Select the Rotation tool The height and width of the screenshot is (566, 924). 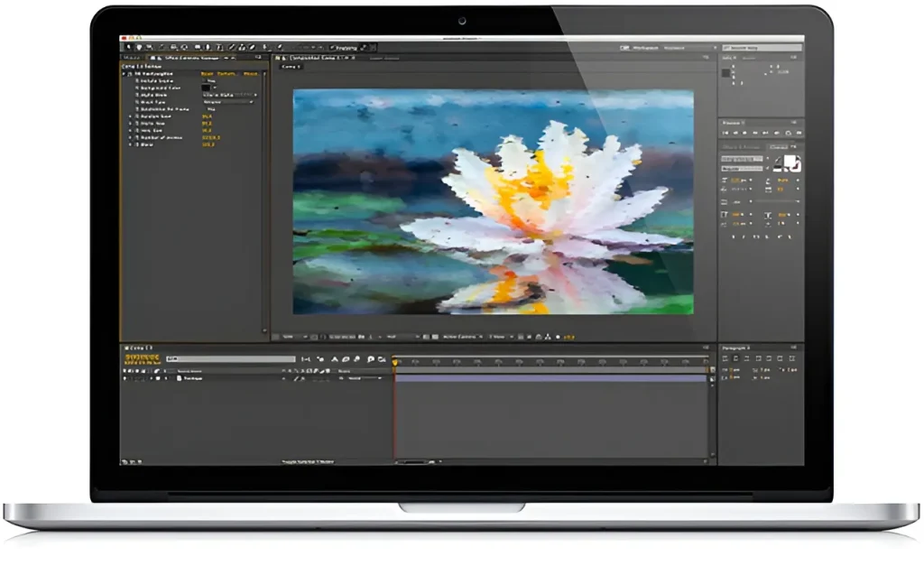162,47
